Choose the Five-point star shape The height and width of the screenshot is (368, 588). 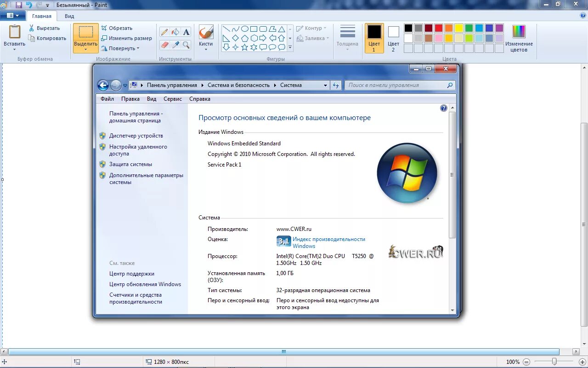tap(245, 47)
